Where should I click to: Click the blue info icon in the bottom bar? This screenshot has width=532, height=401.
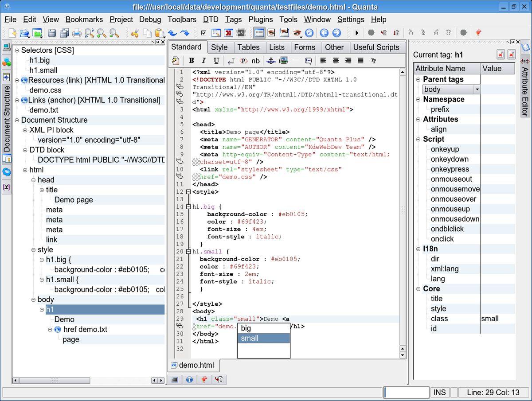coord(189,379)
